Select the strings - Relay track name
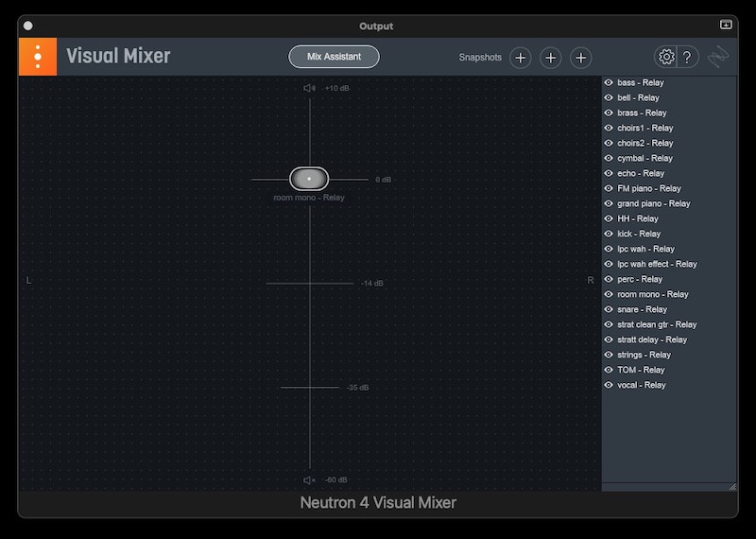 [644, 355]
